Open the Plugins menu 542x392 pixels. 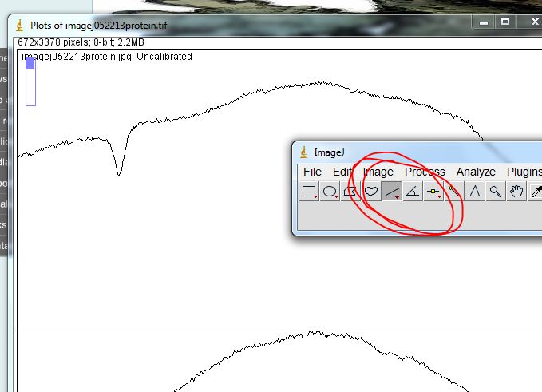[524, 172]
